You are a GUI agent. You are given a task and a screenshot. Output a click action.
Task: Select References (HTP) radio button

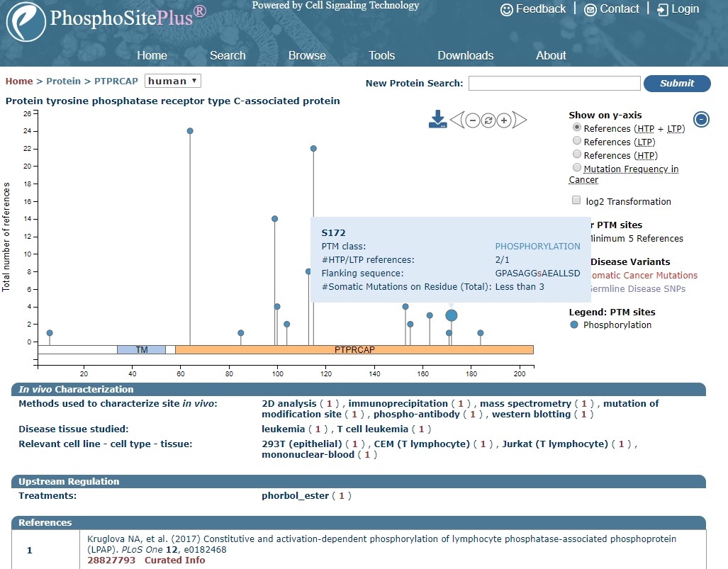(576, 154)
